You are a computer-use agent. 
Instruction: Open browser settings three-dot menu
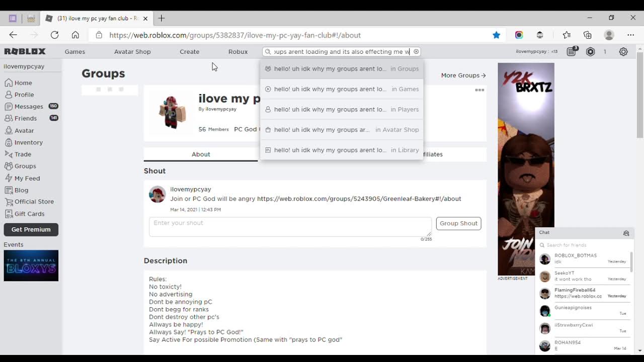point(631,35)
